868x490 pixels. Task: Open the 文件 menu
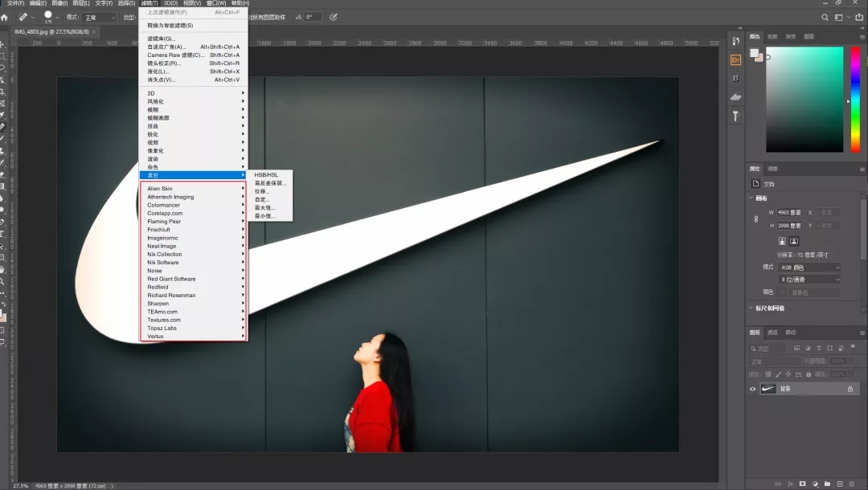15,3
